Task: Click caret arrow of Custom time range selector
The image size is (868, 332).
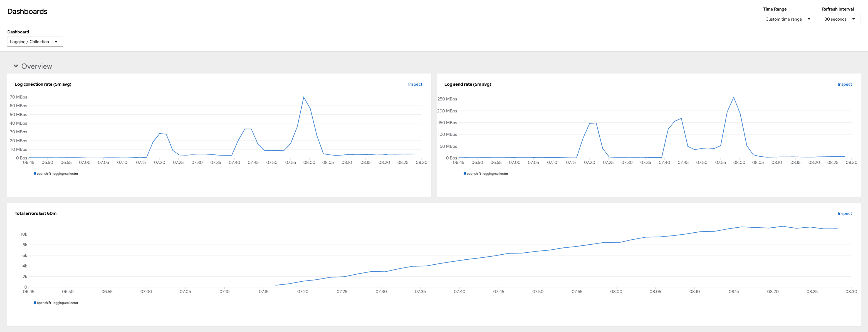Action: click(x=809, y=19)
